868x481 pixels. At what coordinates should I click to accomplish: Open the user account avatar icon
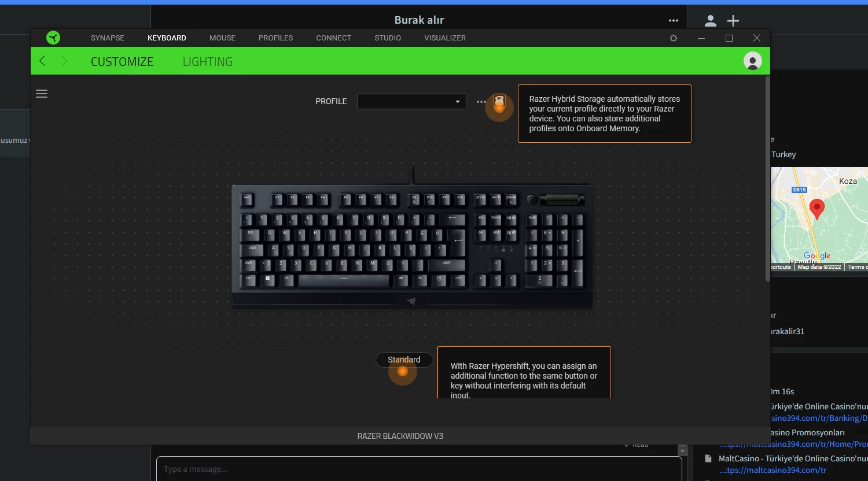[753, 61]
